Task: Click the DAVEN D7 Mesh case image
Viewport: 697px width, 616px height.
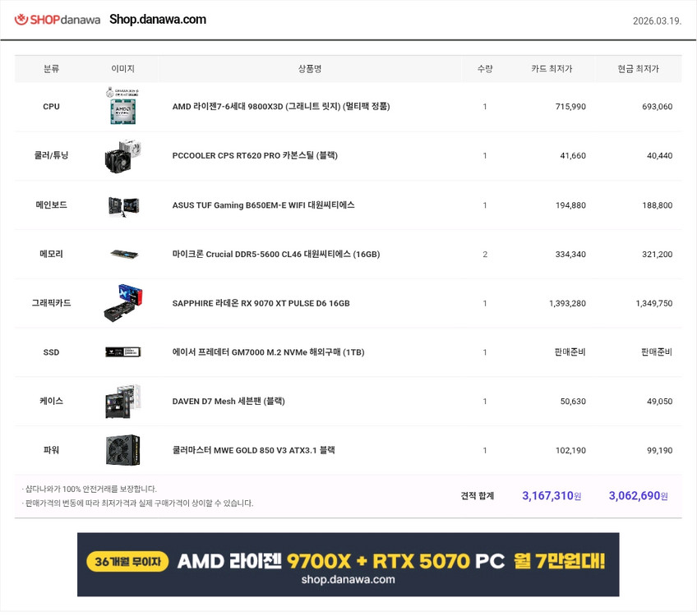Action: coord(122,401)
